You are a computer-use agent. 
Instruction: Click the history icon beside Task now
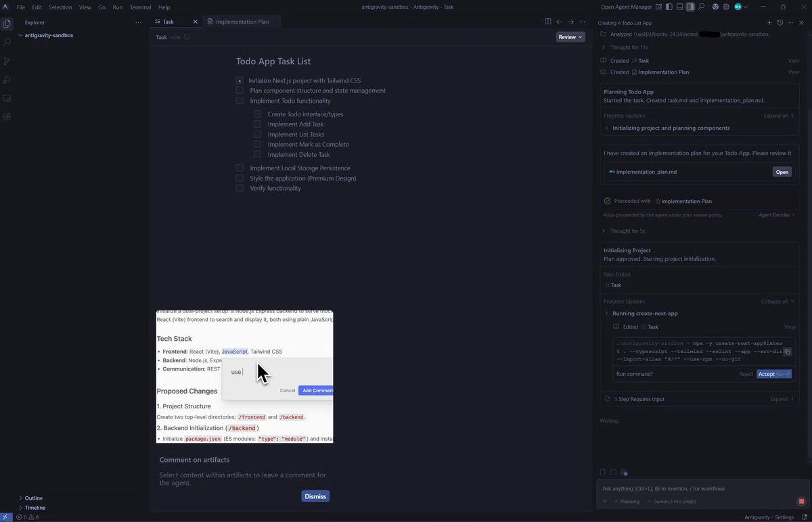point(187,37)
